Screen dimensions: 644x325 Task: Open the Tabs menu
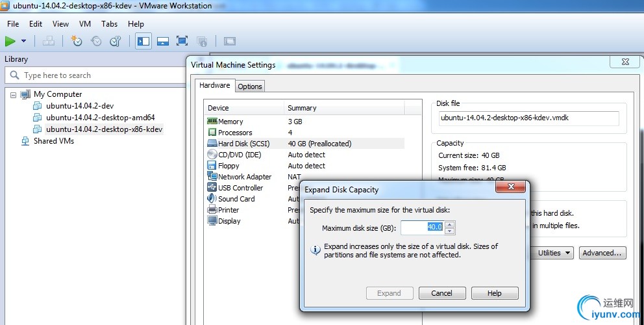[109, 24]
